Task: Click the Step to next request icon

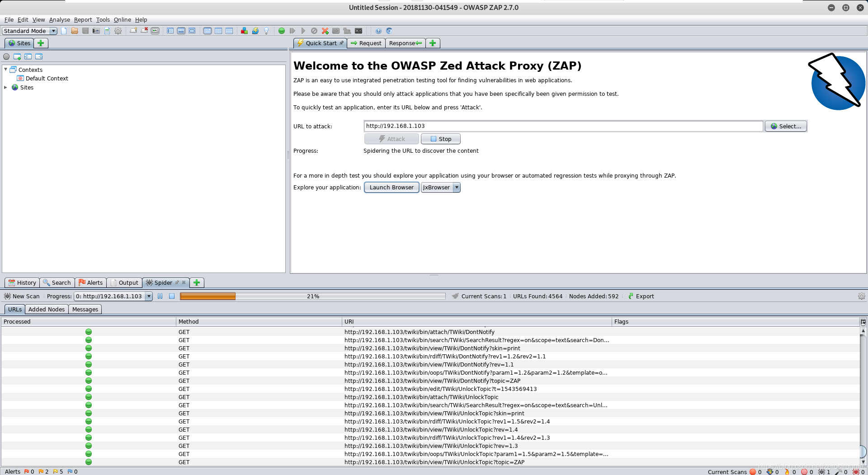Action: (292, 31)
